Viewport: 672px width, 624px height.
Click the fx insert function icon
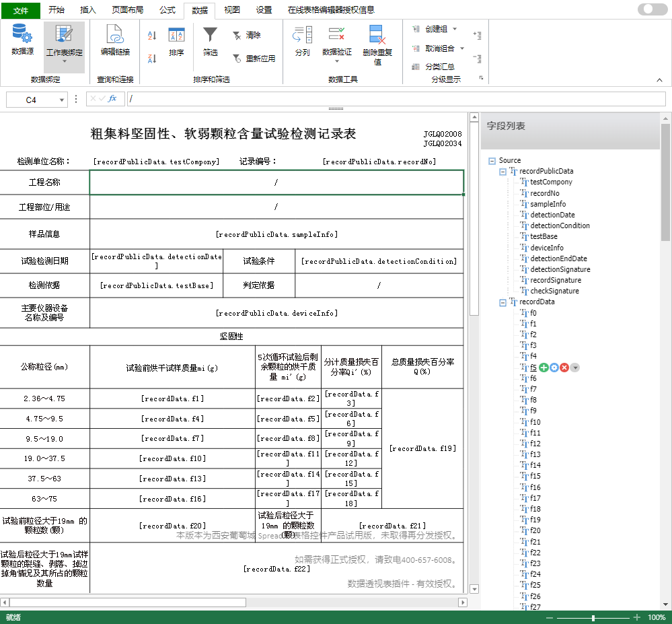112,99
